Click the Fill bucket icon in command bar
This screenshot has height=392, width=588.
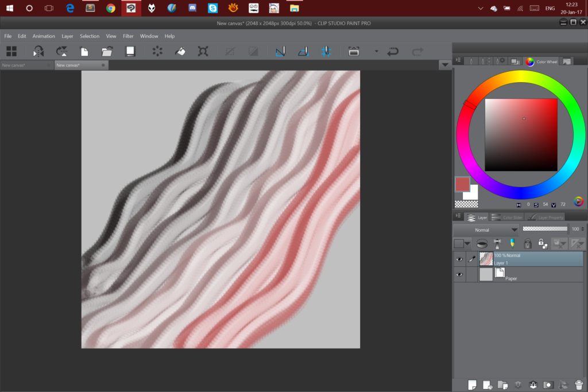pyautogui.click(x=180, y=51)
